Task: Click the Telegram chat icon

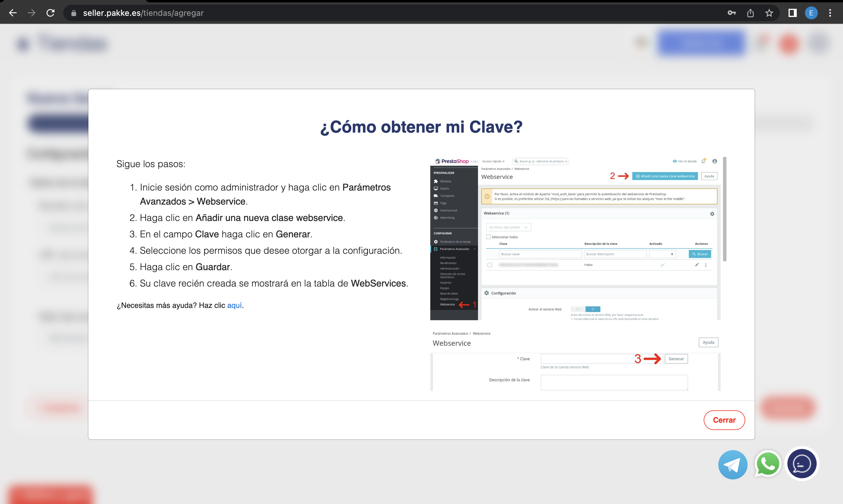Action: point(733,464)
